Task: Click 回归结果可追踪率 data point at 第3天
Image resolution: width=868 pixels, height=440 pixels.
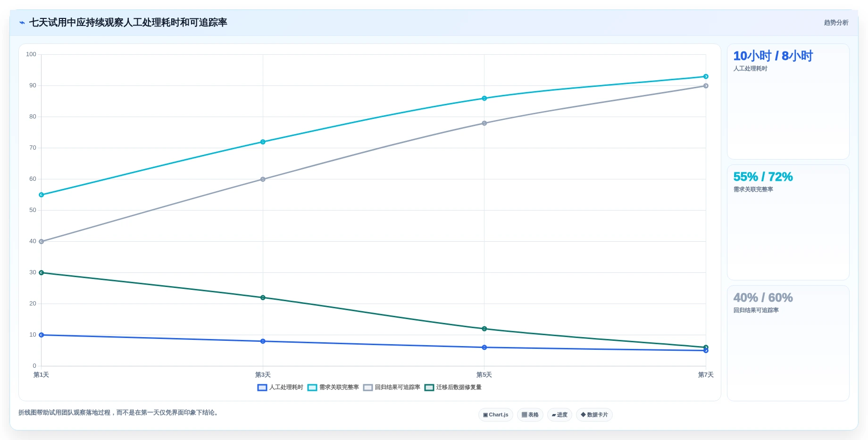Action: [x=263, y=179]
